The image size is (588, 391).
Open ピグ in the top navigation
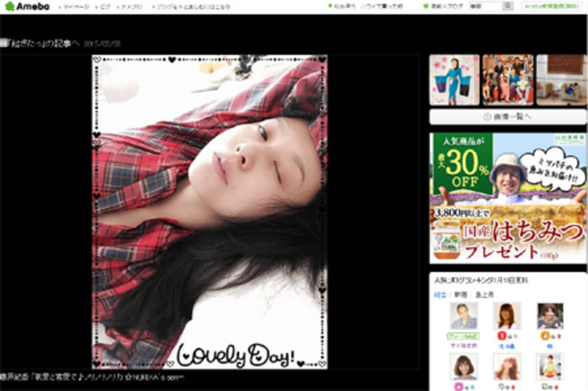tap(104, 7)
